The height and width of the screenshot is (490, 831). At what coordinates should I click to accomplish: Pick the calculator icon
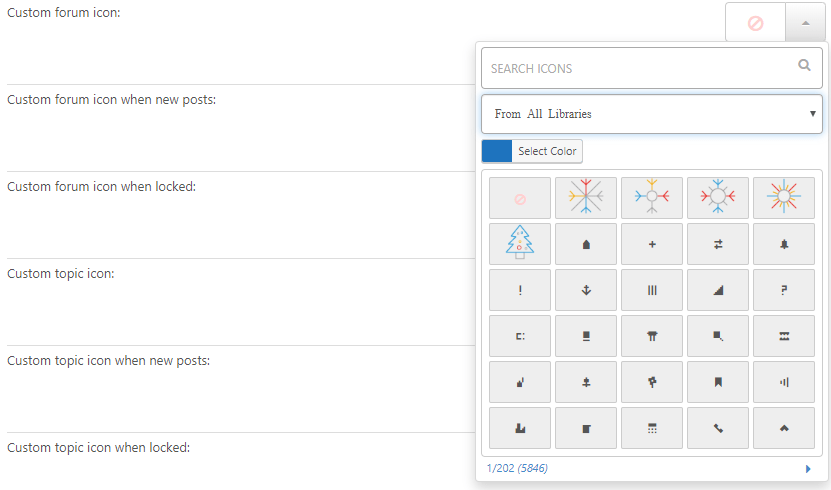652,428
